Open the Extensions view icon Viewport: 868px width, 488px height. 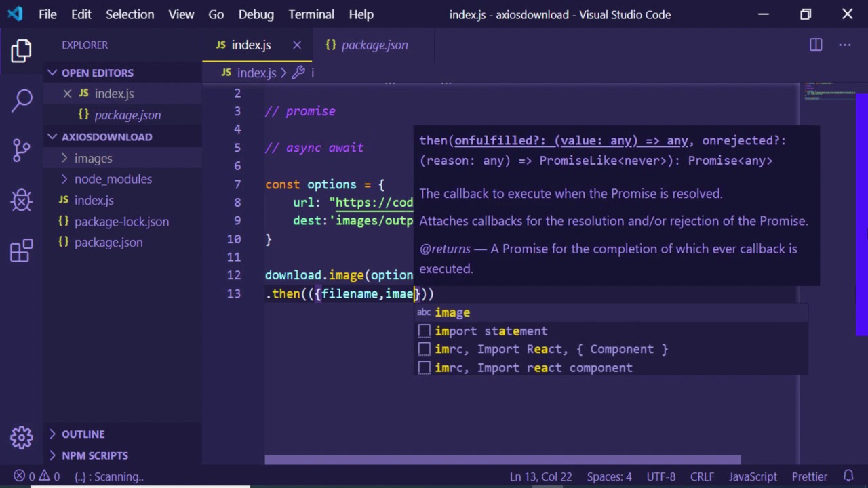(x=21, y=250)
